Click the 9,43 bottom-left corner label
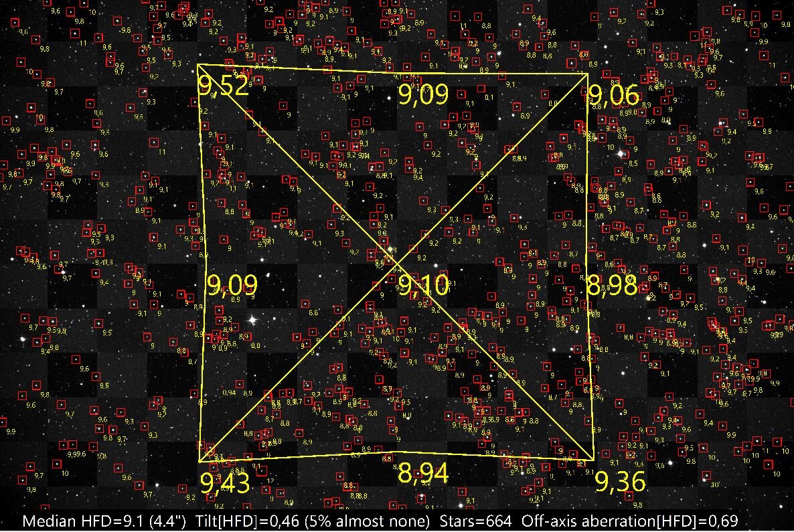Viewport: 794px width, 532px height. [226, 481]
